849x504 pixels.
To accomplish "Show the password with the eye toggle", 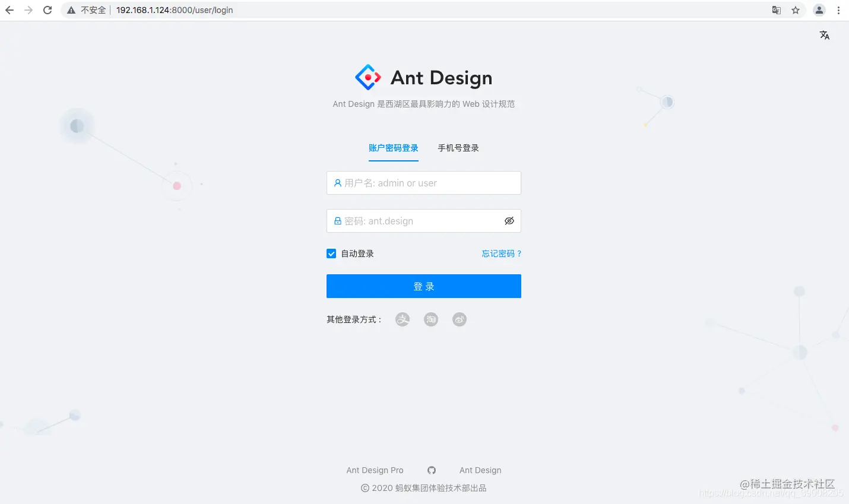I will (x=509, y=220).
